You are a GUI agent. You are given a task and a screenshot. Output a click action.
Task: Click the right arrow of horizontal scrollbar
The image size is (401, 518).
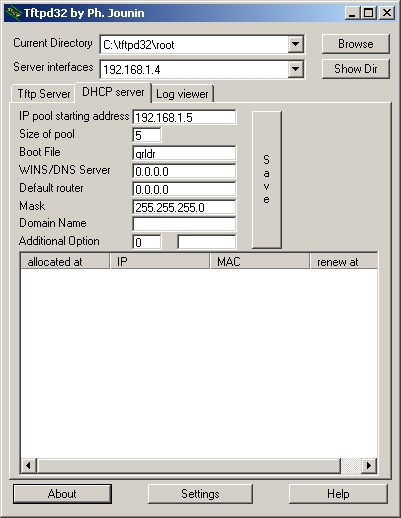369,465
